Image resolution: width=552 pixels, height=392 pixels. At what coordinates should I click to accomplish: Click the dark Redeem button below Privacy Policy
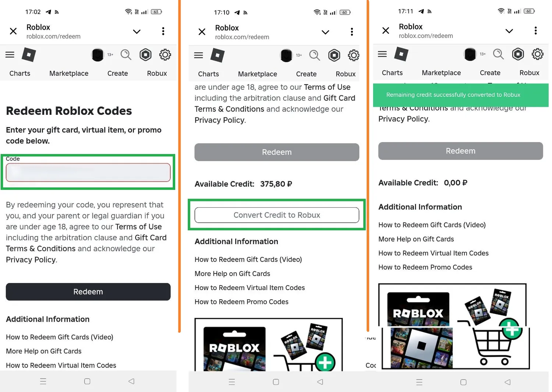(x=88, y=292)
